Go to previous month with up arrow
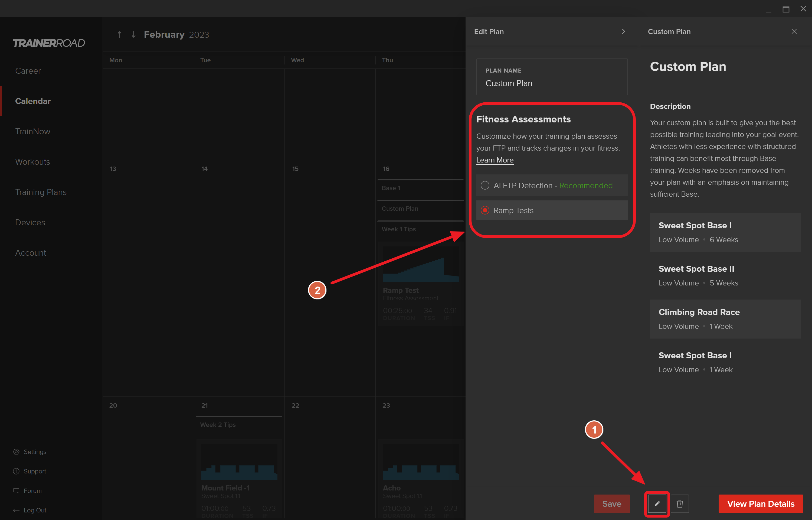The height and width of the screenshot is (520, 812). point(119,34)
